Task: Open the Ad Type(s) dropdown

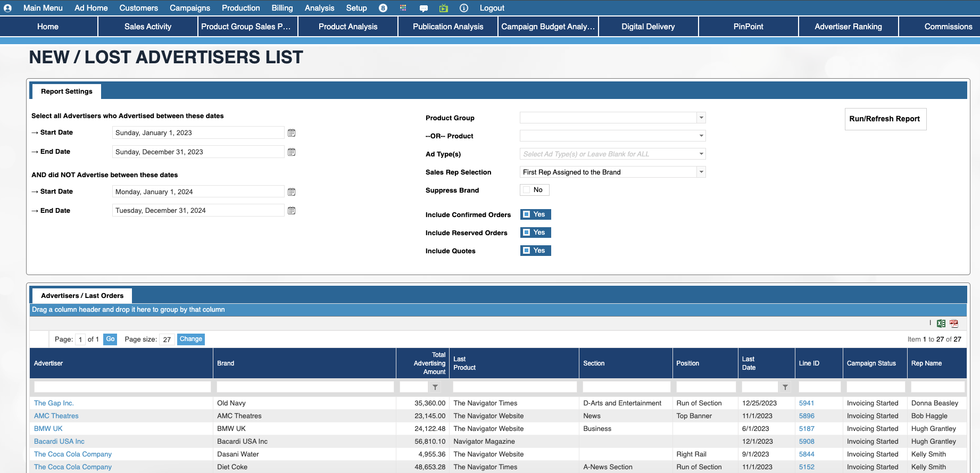Action: (x=701, y=154)
